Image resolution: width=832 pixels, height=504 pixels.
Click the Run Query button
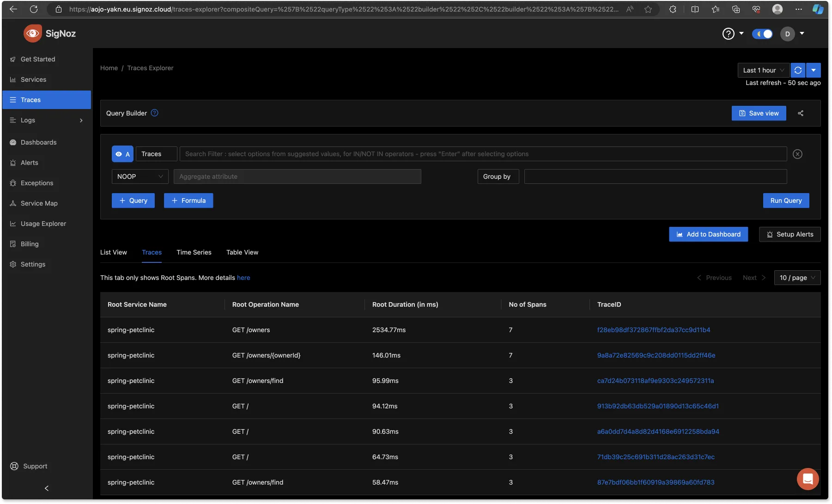(786, 200)
